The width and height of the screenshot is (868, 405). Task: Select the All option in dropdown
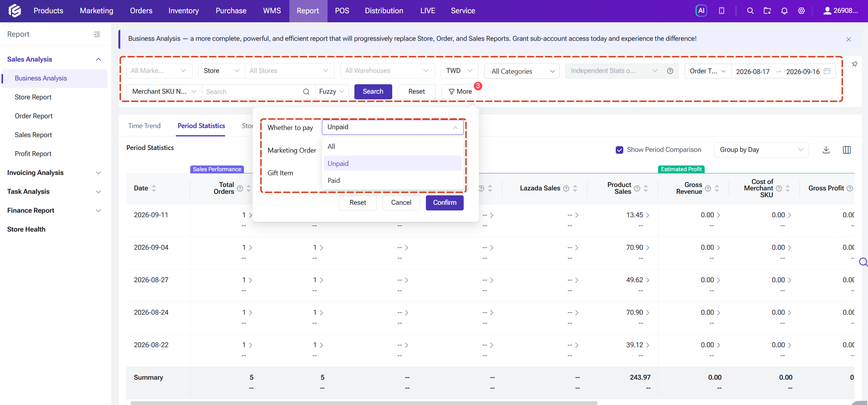click(393, 147)
